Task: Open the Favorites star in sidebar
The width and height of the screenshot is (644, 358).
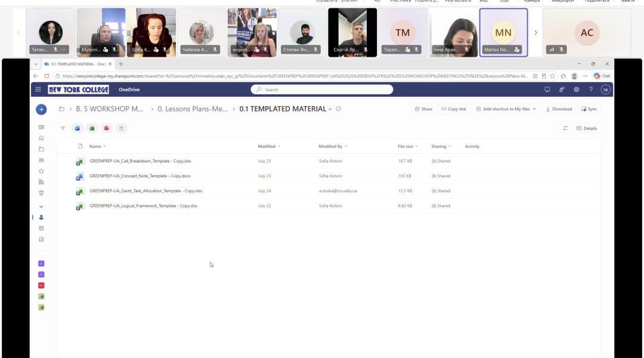Action: click(41, 171)
